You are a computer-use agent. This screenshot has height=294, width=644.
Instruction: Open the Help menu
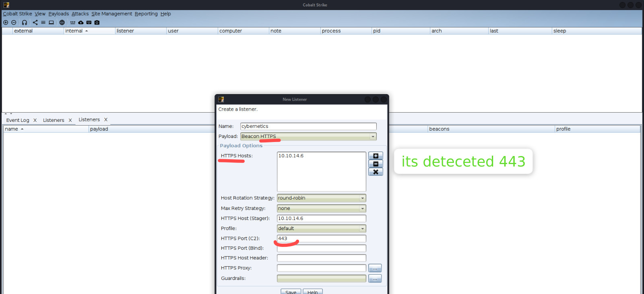pyautogui.click(x=166, y=14)
